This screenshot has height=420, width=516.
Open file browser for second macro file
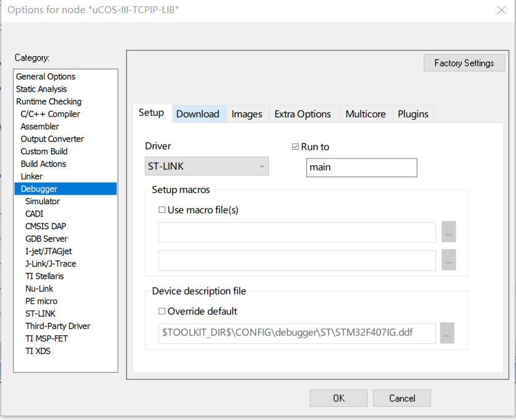pyautogui.click(x=448, y=260)
